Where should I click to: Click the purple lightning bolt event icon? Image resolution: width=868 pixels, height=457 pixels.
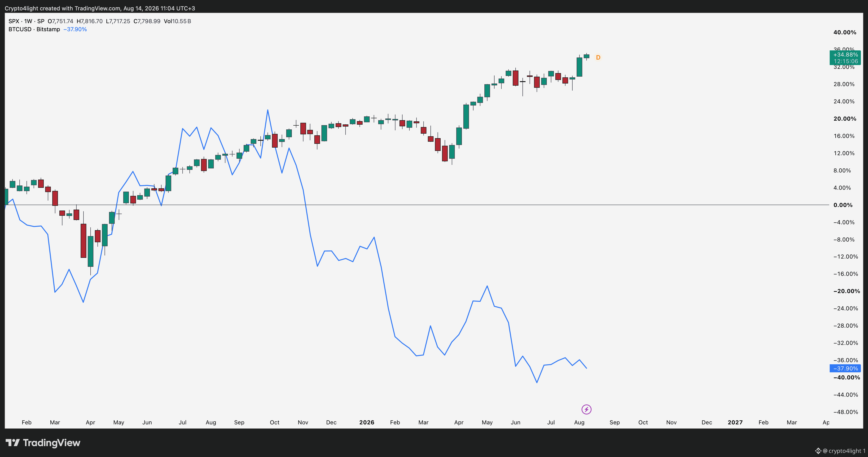(586, 409)
